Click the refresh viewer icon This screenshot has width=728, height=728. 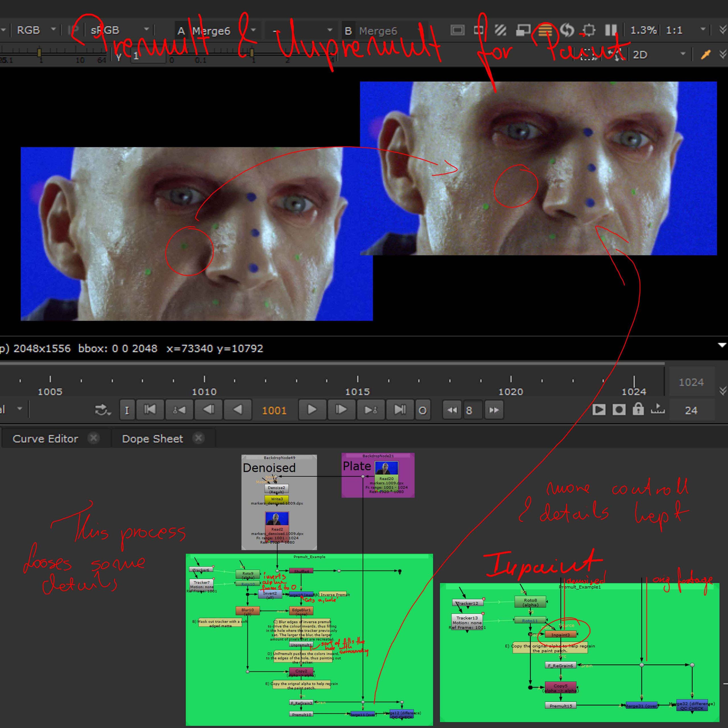point(567,30)
